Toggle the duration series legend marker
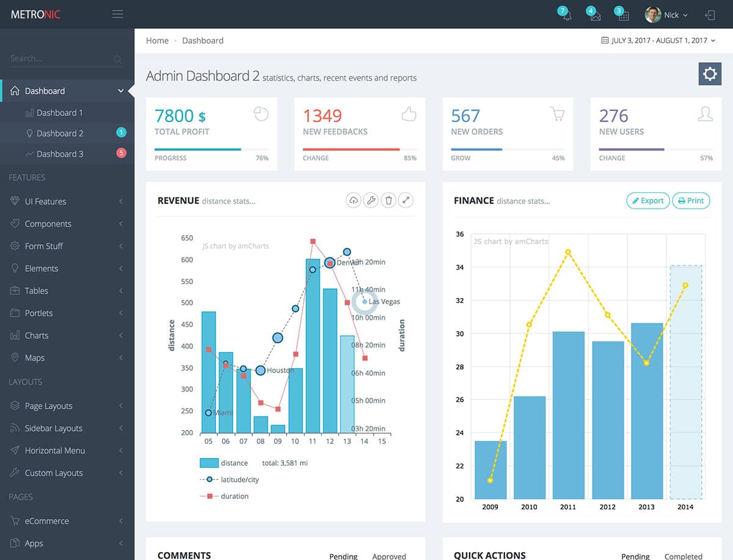The height and width of the screenshot is (560, 733). point(209,496)
